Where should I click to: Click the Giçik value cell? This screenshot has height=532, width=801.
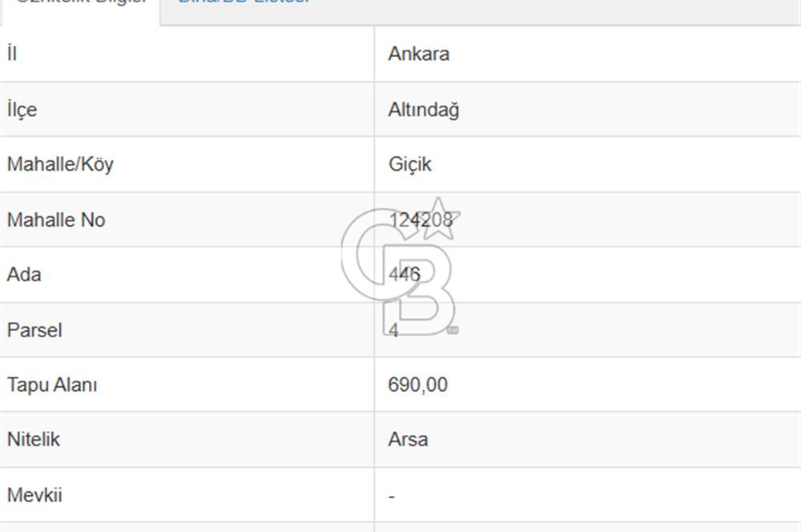click(x=409, y=164)
